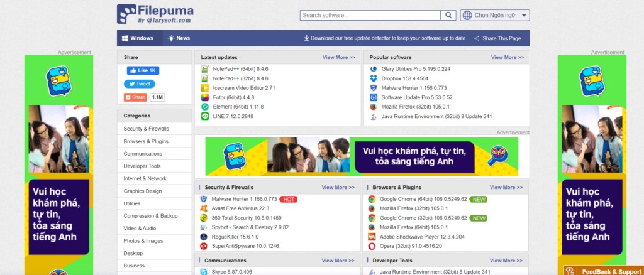Viewport: 644px width, 275px height.
Task: Click Malware Hunter icon in Popular software
Action: 374,88
